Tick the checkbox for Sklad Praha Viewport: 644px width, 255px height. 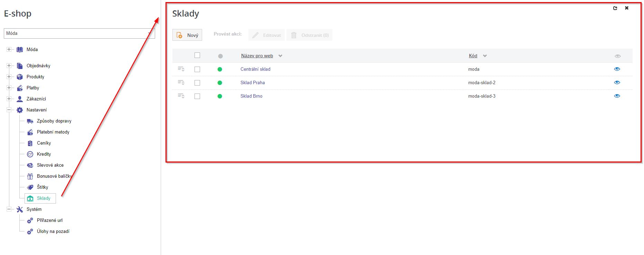(x=197, y=83)
